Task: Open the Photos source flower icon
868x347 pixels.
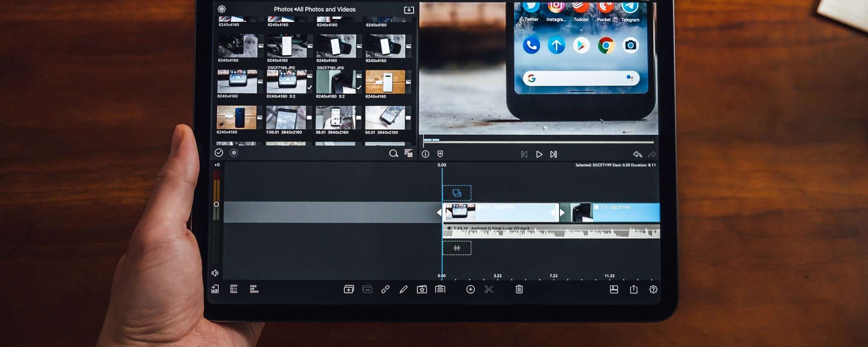Action: coord(222,9)
